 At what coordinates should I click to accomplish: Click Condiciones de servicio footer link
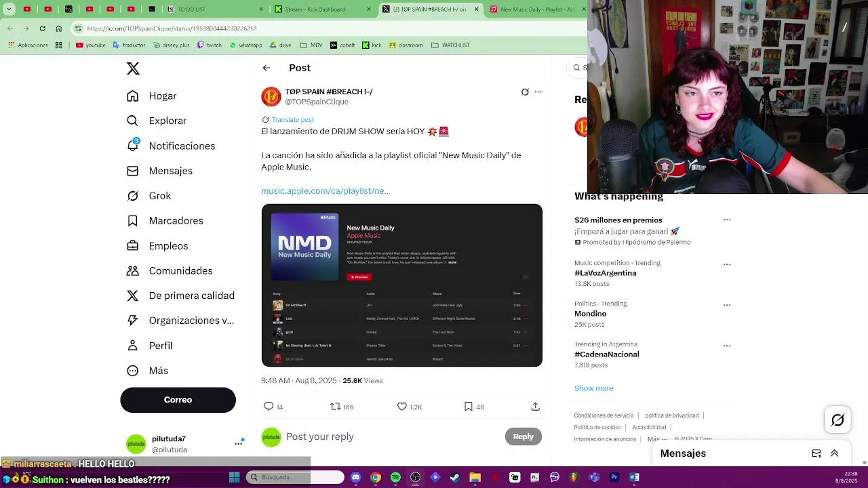(604, 415)
